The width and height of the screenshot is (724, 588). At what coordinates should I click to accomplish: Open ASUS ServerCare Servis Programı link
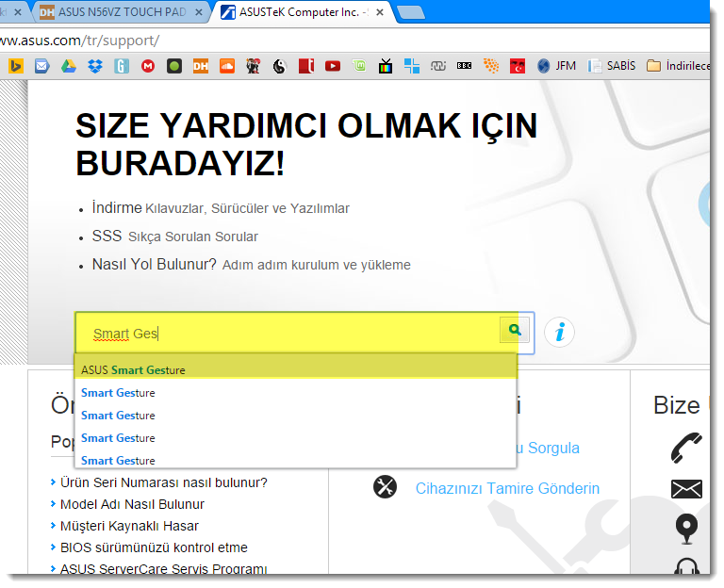coord(163,568)
